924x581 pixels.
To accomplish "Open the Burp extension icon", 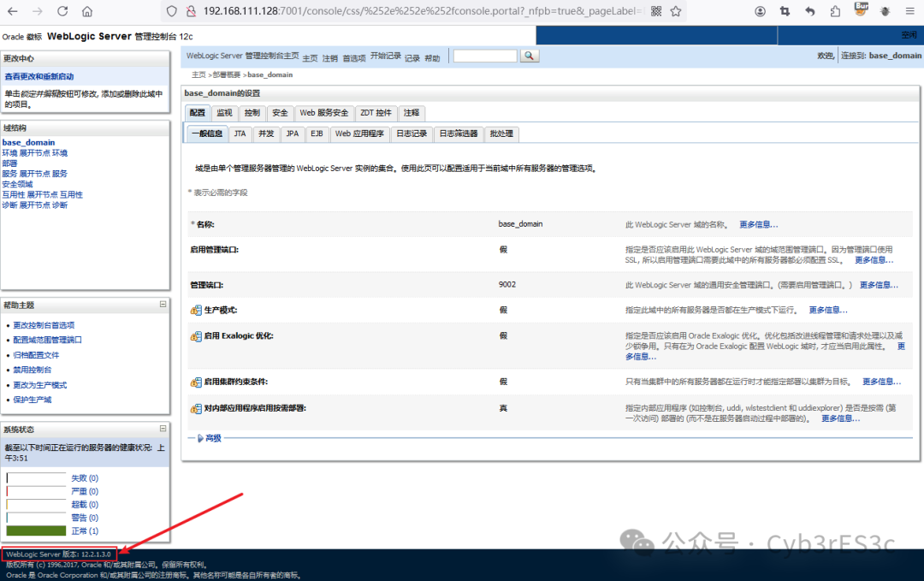I will pyautogui.click(x=861, y=9).
